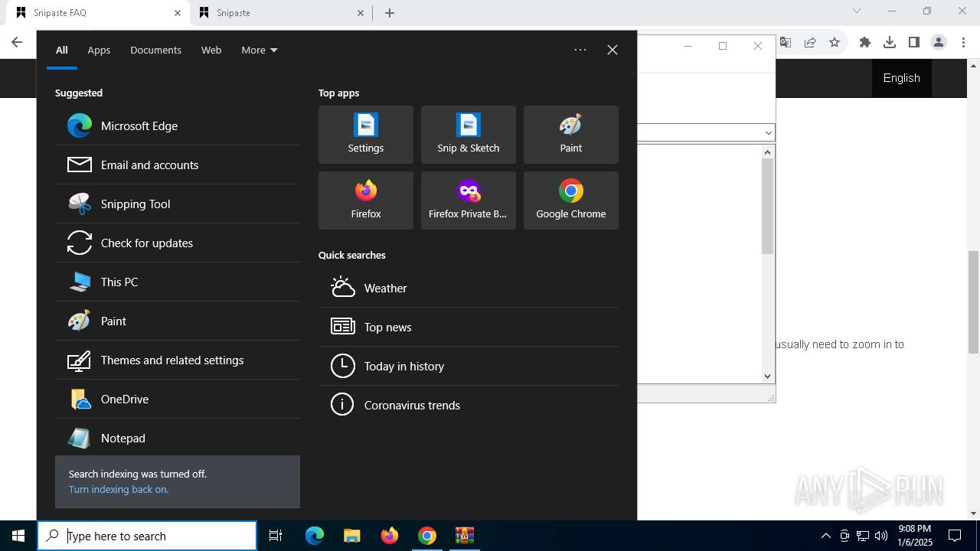
Task: Close the Windows search panel
Action: (x=612, y=50)
